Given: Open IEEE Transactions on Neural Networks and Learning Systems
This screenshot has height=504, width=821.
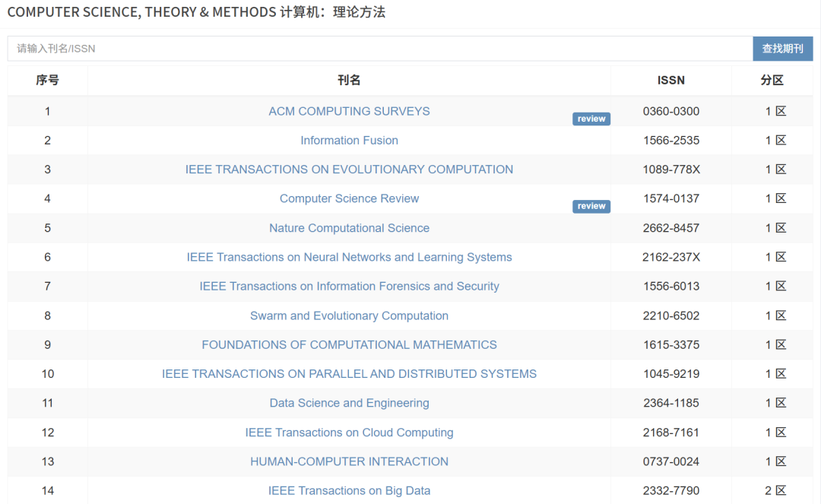Looking at the screenshot, I should [349, 257].
